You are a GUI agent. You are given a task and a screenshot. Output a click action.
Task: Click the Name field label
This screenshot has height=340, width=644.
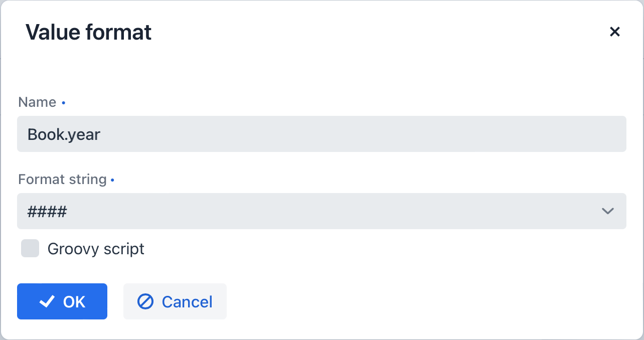(x=37, y=102)
